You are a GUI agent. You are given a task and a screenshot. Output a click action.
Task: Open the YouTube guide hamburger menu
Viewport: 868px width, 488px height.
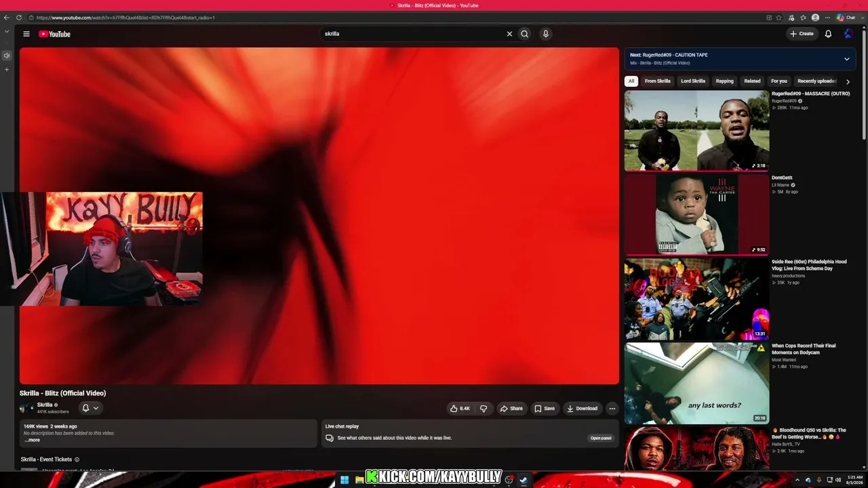coord(26,34)
